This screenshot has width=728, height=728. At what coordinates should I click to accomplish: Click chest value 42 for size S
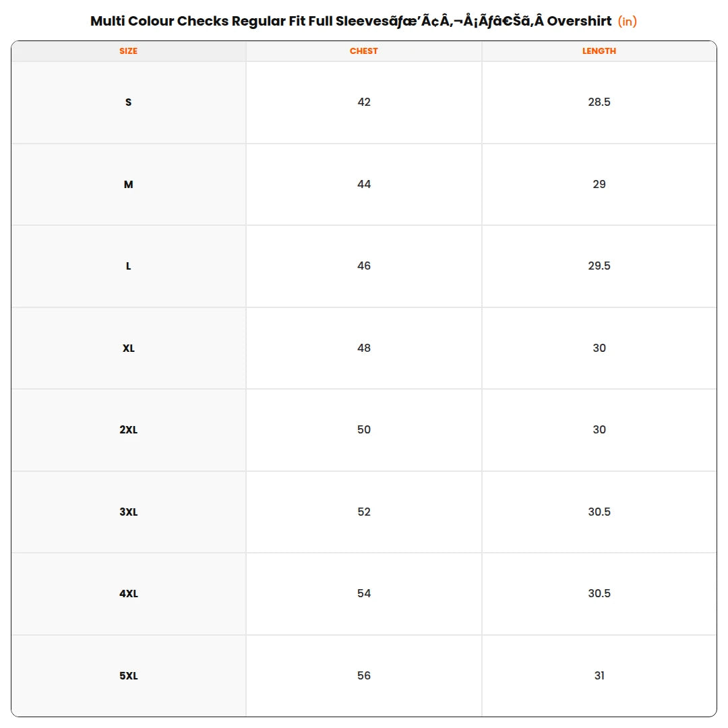pos(364,102)
